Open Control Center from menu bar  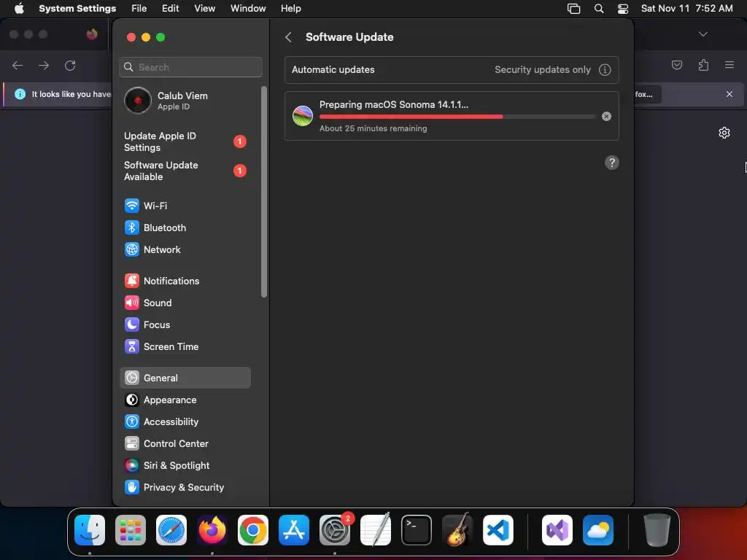[623, 9]
